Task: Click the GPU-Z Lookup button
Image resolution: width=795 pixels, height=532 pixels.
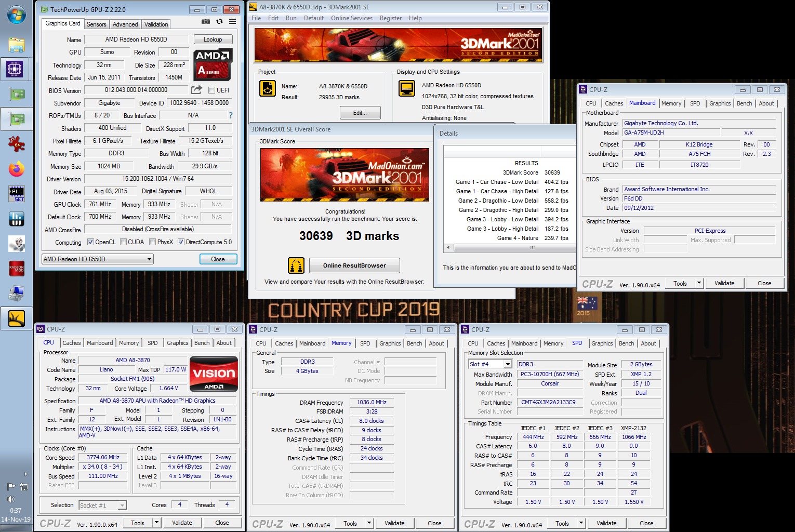Action: click(213, 39)
